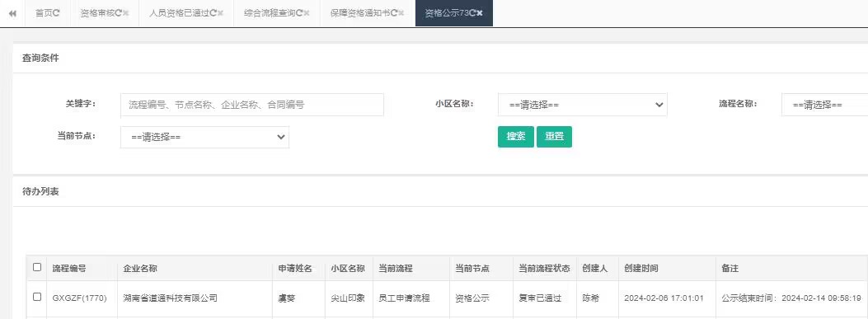
Task: Close the 资格审核 tab using its X icon
Action: coord(125,13)
